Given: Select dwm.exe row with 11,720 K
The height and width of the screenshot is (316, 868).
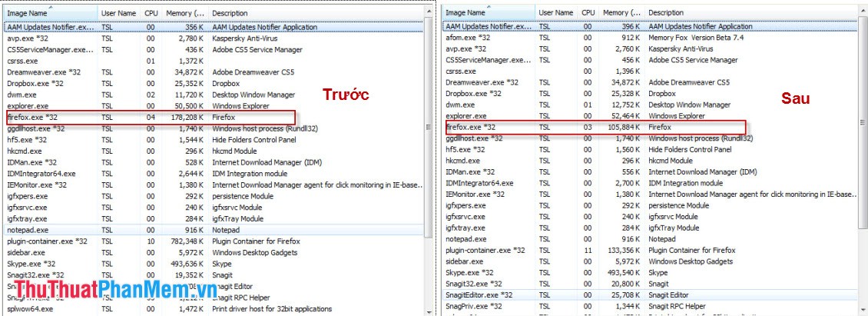Looking at the screenshot, I should click(214, 95).
